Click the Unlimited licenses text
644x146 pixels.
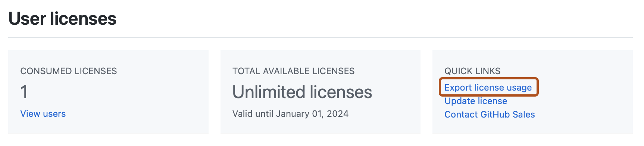click(302, 92)
